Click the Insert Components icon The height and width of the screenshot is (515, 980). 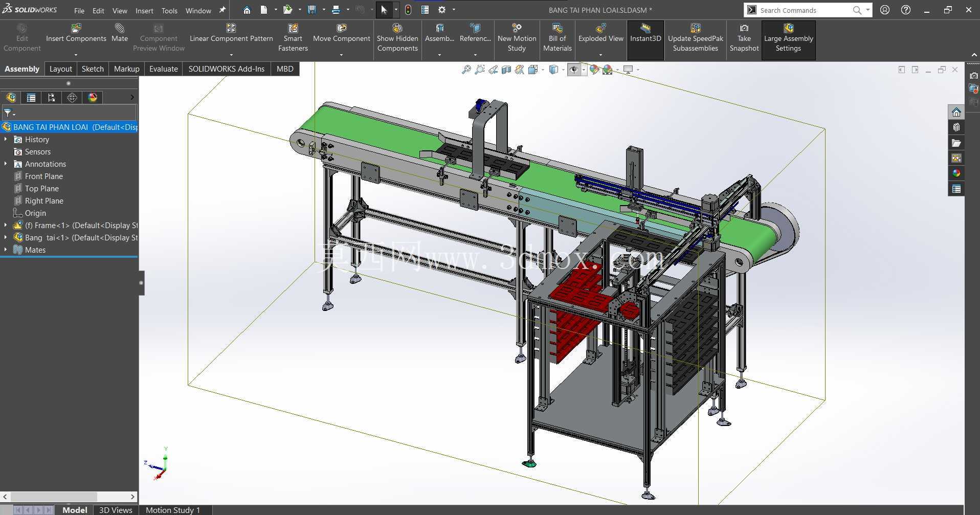coord(76,28)
